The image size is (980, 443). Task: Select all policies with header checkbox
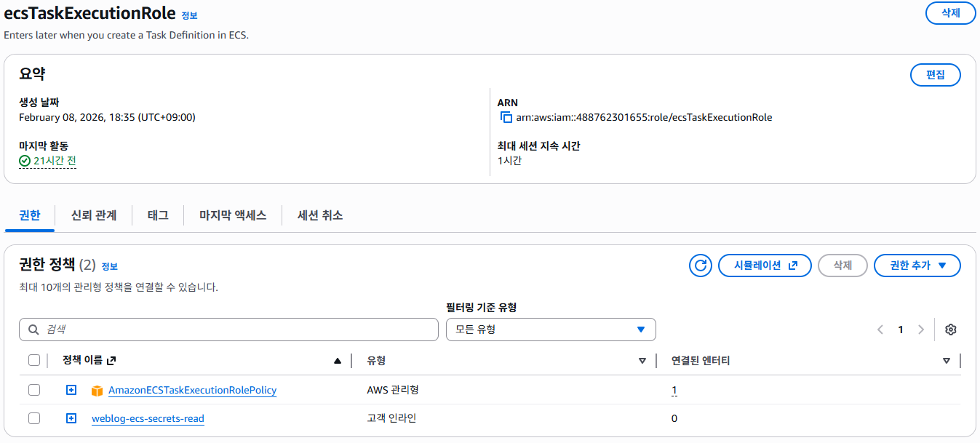point(34,360)
